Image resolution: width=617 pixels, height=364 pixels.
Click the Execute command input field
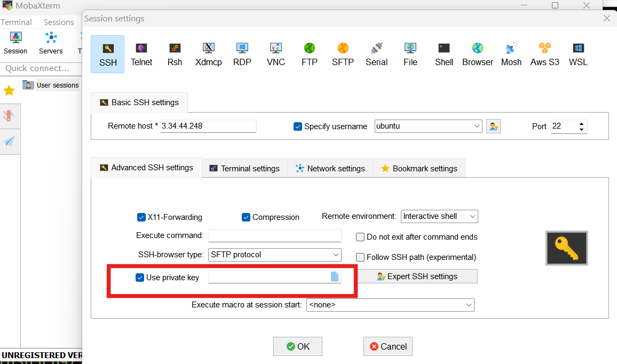pyautogui.click(x=275, y=235)
